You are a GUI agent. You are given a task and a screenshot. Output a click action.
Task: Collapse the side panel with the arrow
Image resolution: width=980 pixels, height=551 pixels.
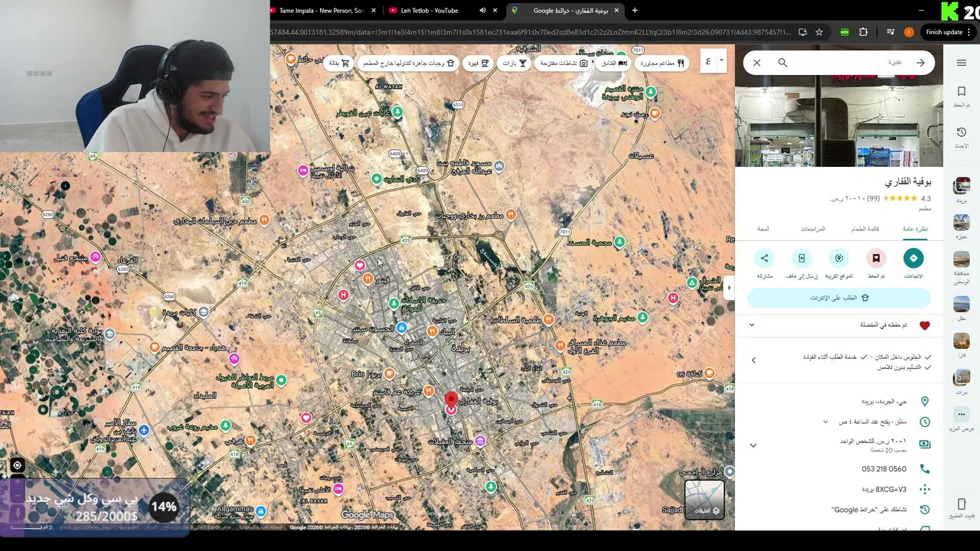click(729, 288)
